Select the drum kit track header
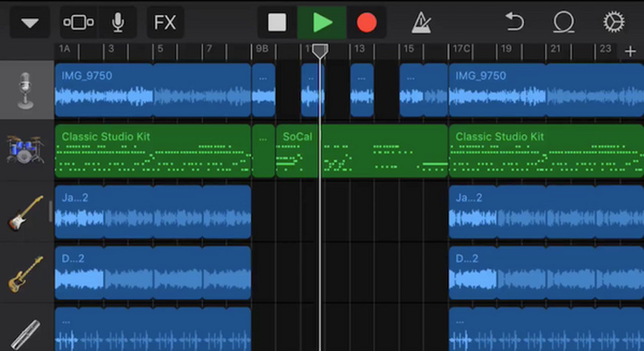 click(26, 151)
